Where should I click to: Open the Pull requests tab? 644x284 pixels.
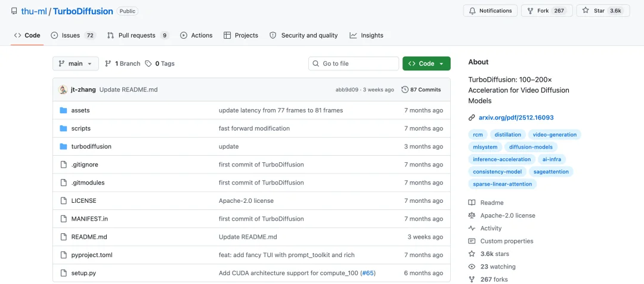point(138,35)
